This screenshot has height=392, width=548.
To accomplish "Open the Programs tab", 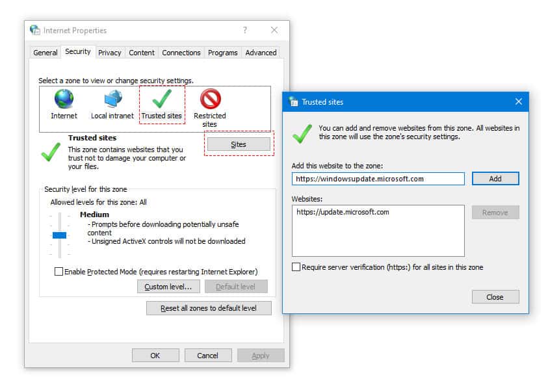I will [222, 53].
